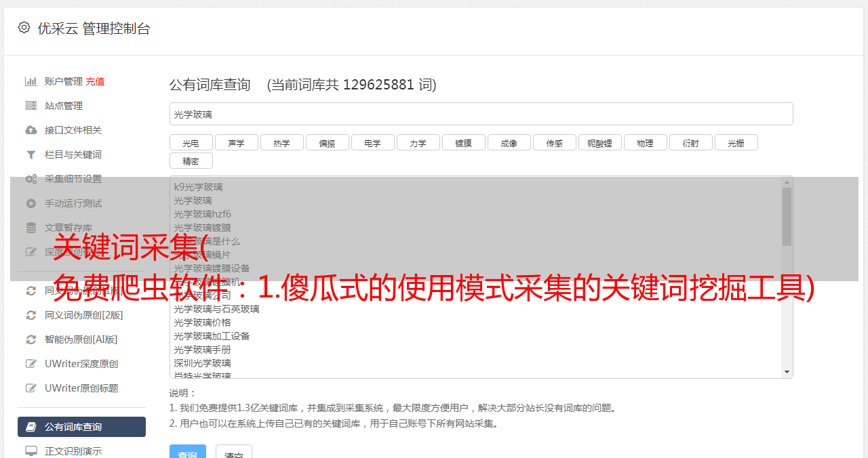Select result line 光学玻璃手册

click(202, 350)
